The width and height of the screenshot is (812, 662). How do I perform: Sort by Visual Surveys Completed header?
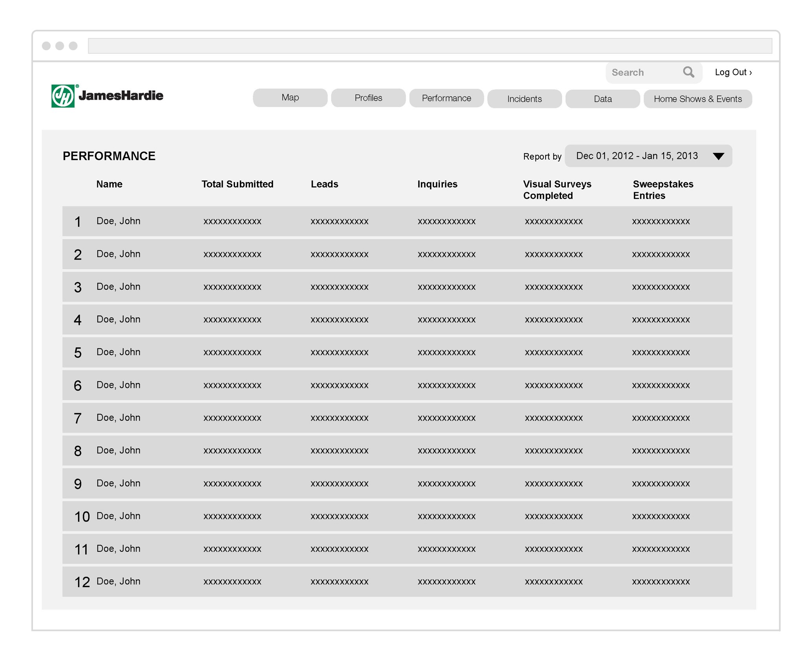(x=557, y=190)
